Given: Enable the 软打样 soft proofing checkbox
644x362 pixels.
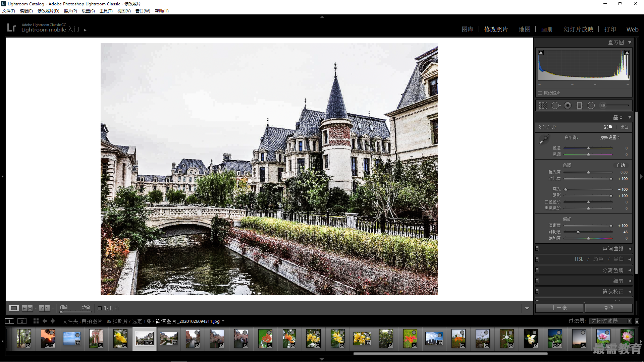Looking at the screenshot, I should (100, 308).
